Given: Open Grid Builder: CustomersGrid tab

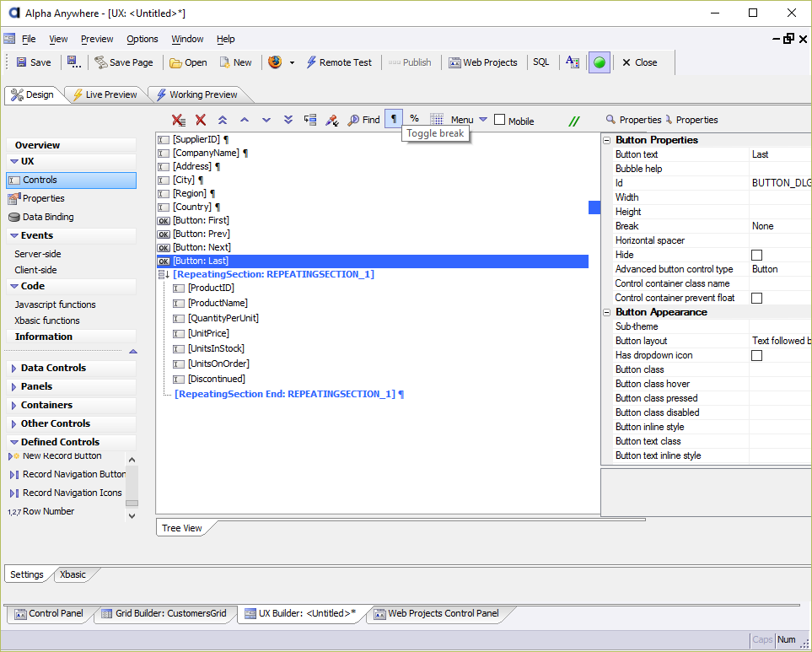Looking at the screenshot, I should click(x=164, y=614).
